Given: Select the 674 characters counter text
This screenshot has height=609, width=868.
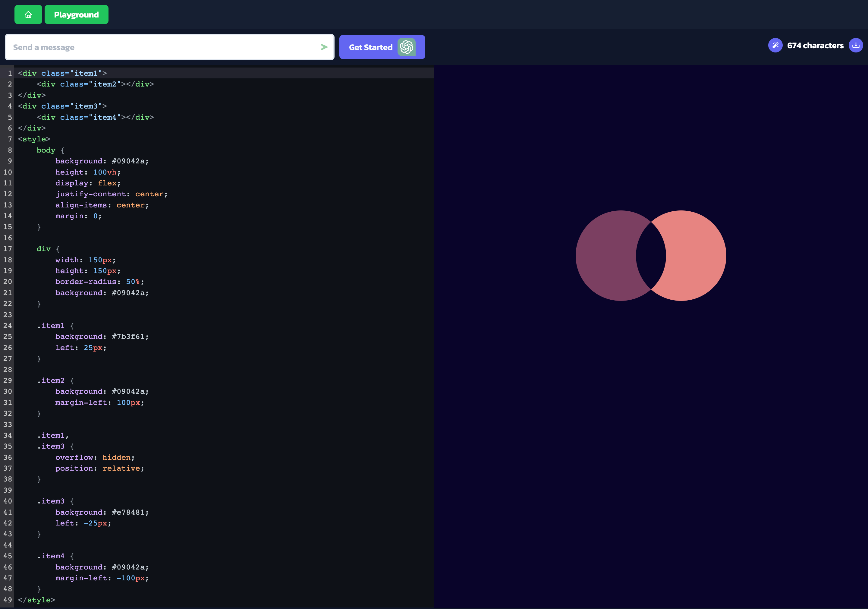Looking at the screenshot, I should (815, 46).
